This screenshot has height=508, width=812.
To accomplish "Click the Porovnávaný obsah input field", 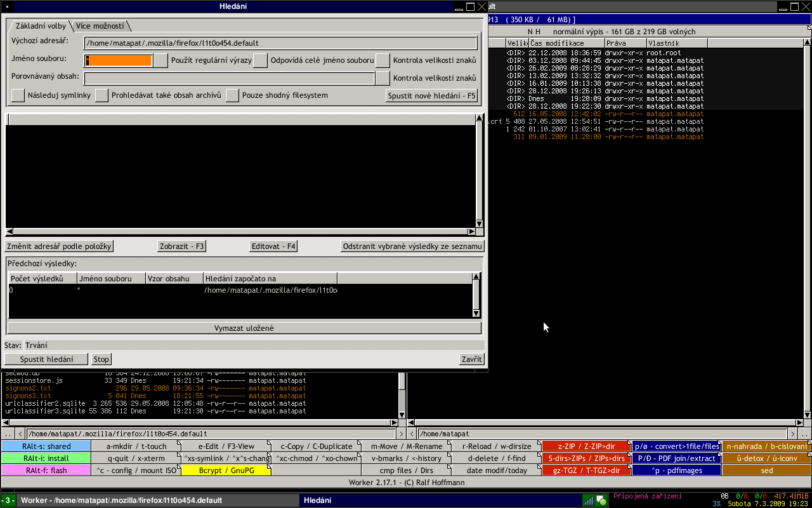I will pyautogui.click(x=230, y=78).
